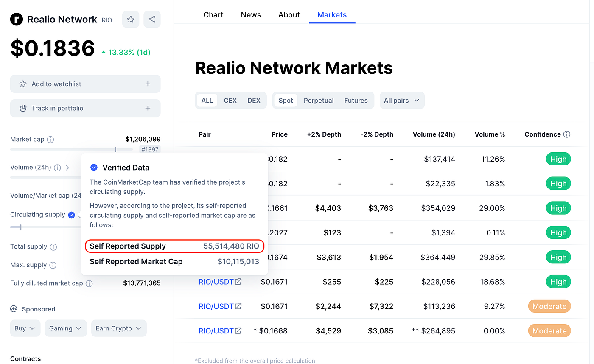The width and height of the screenshot is (594, 364).
Task: Open the share icon button
Action: (152, 20)
